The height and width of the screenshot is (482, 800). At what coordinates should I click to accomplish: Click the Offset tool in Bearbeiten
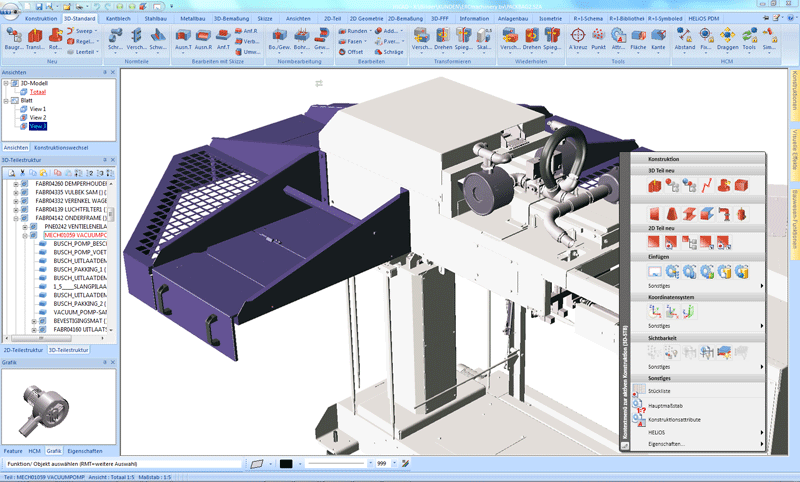pos(351,52)
